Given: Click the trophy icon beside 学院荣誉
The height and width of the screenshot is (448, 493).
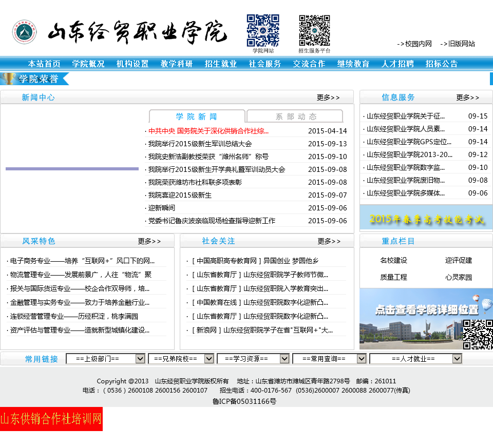Looking at the screenshot, I should point(9,79).
